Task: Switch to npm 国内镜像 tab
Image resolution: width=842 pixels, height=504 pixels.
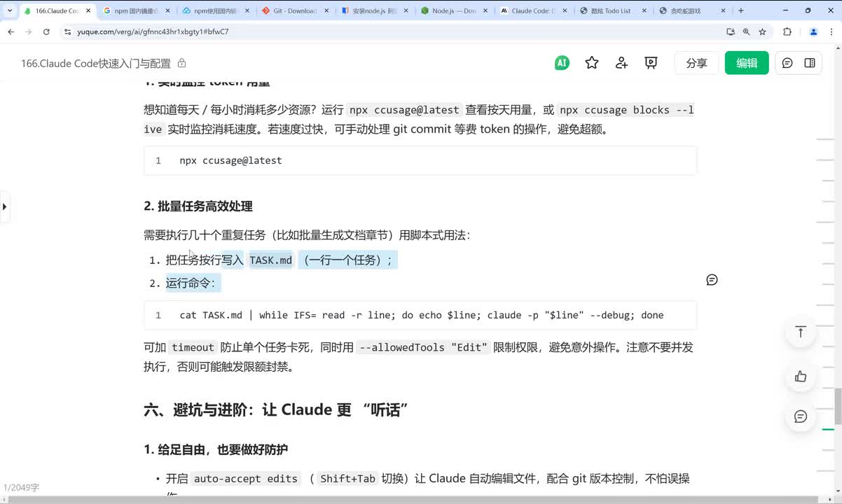Action: tap(136, 11)
